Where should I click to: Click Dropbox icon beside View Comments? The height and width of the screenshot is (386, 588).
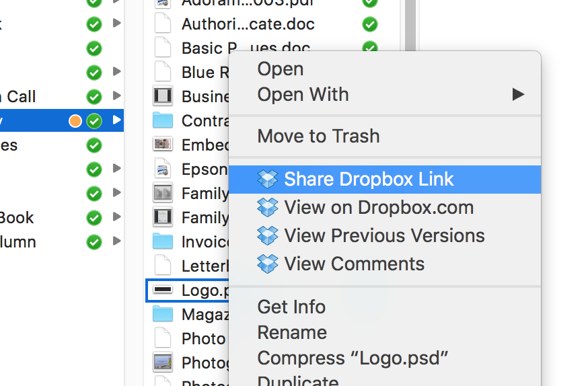(x=268, y=264)
